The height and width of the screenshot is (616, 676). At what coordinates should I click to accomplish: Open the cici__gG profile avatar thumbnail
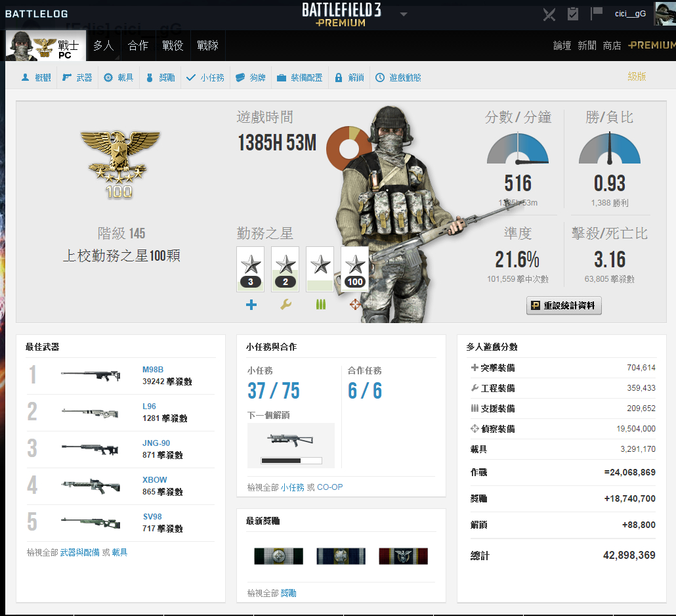(665, 14)
